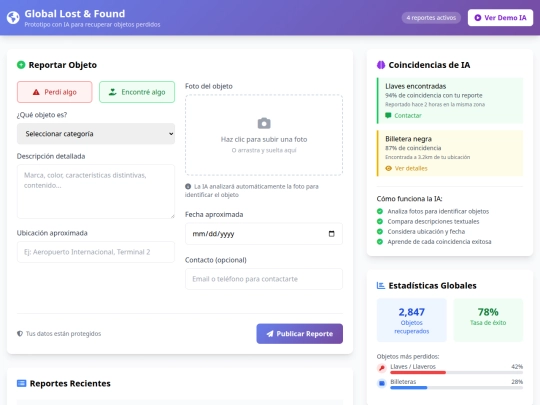
Task: Open the Ver Demo IA button
Action: [x=500, y=18]
